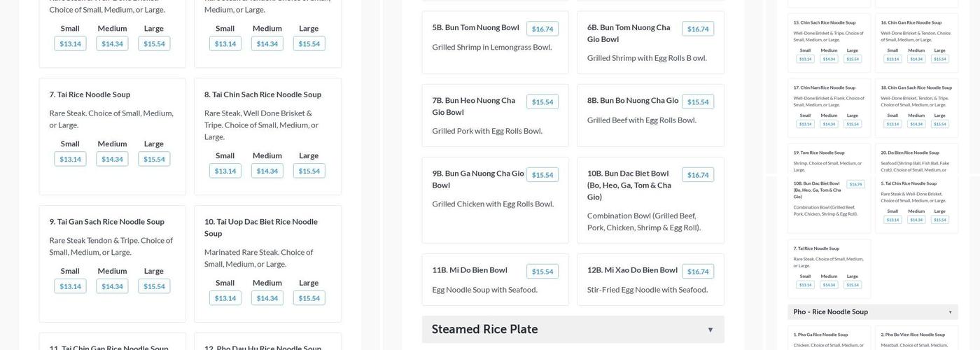980x350 pixels.
Task: Open the Steamed Rice Plate heading
Action: click(x=484, y=330)
